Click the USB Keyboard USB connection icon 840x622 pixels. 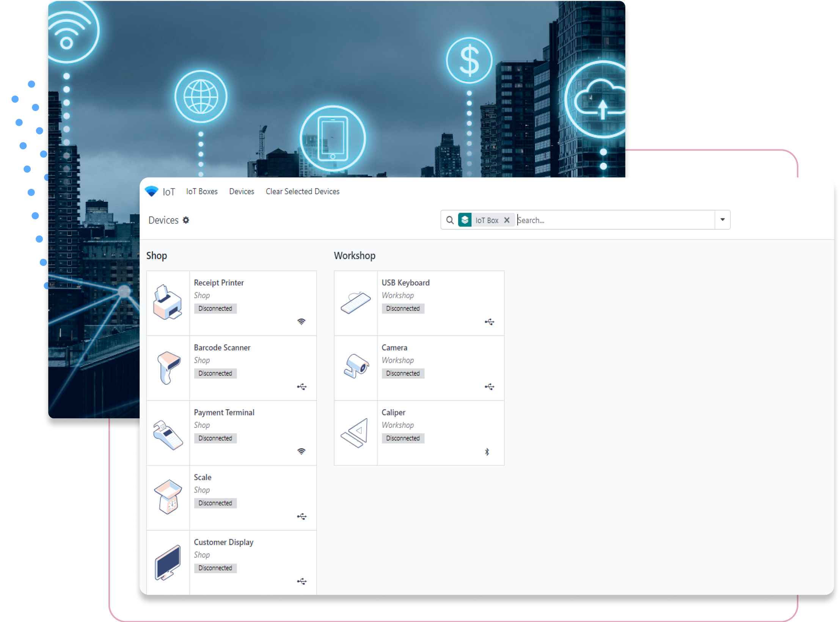489,322
